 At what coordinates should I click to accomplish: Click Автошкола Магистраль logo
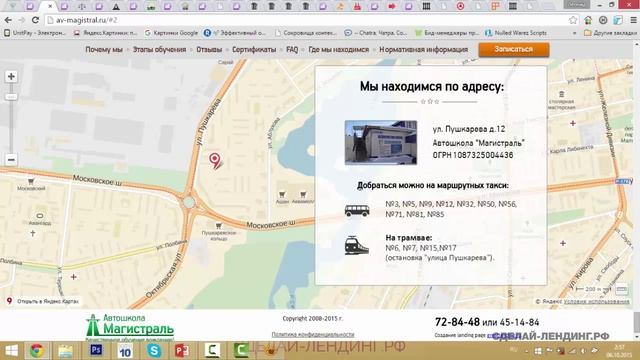130,327
